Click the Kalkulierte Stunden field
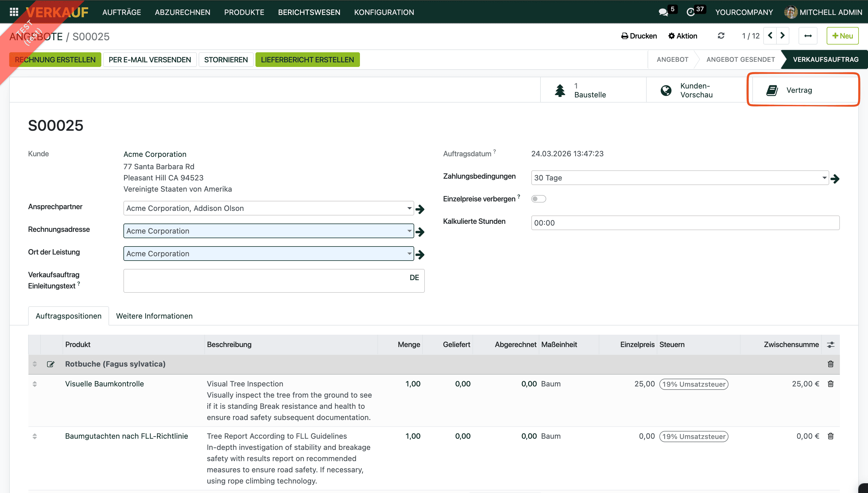The width and height of the screenshot is (868, 493). click(685, 223)
